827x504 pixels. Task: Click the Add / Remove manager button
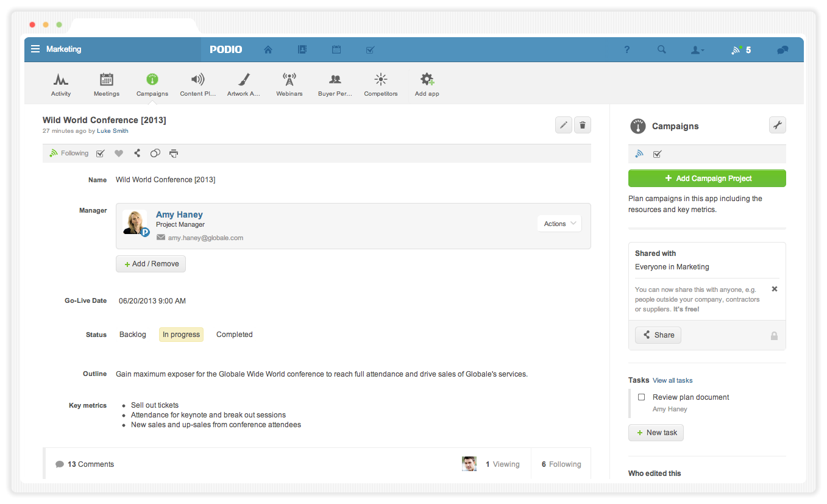[151, 264]
